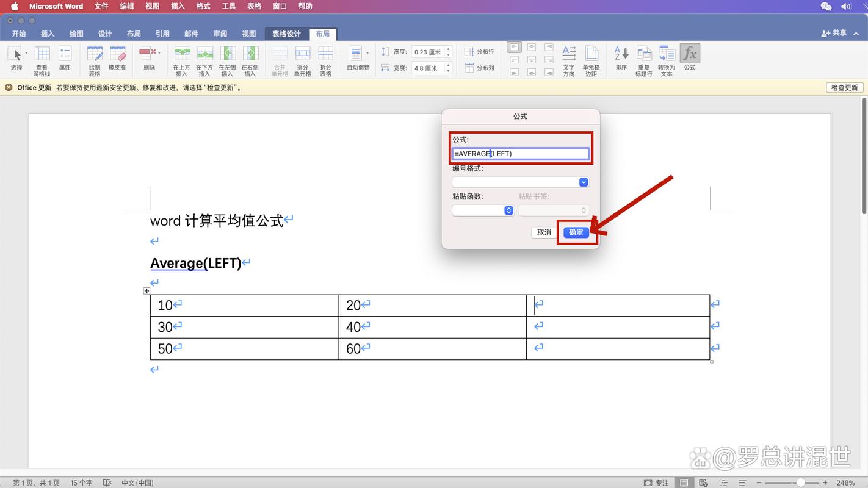The image size is (868, 488).
Task: Insert row with 在下方插入
Action: pyautogui.click(x=204, y=61)
